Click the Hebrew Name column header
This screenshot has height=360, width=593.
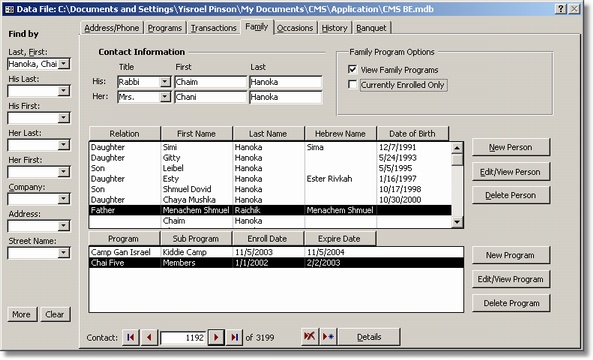(340, 133)
